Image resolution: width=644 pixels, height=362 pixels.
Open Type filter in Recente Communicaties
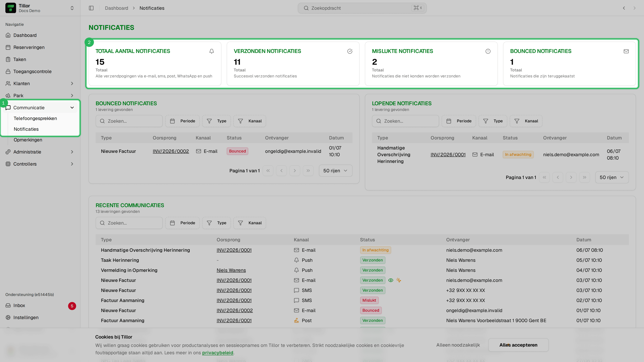coord(217,223)
